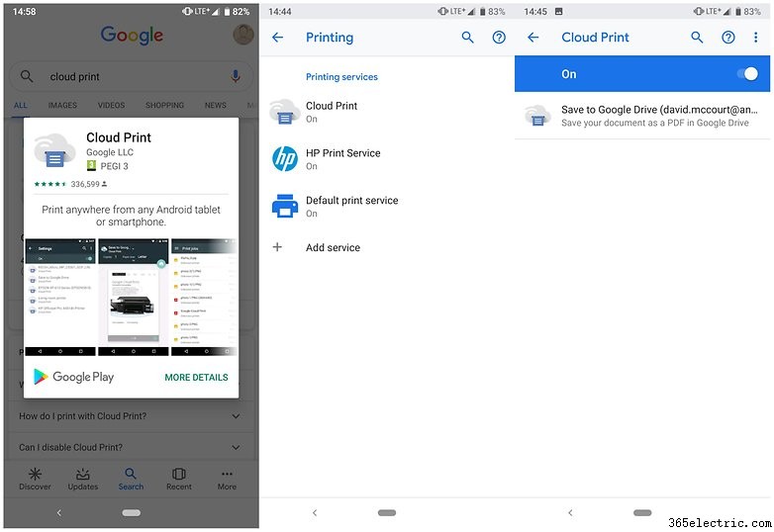This screenshot has width=774, height=532.
Task: Open HP Print Service entry
Action: pyautogui.click(x=387, y=159)
